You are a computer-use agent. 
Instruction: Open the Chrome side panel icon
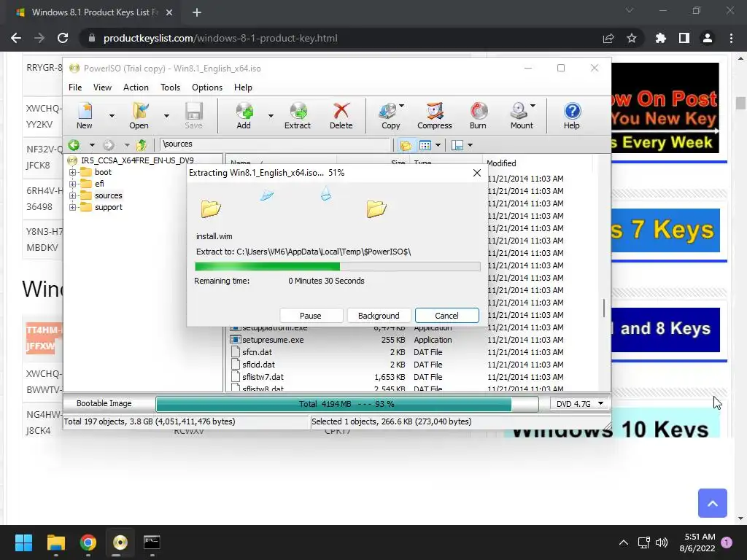coord(684,38)
